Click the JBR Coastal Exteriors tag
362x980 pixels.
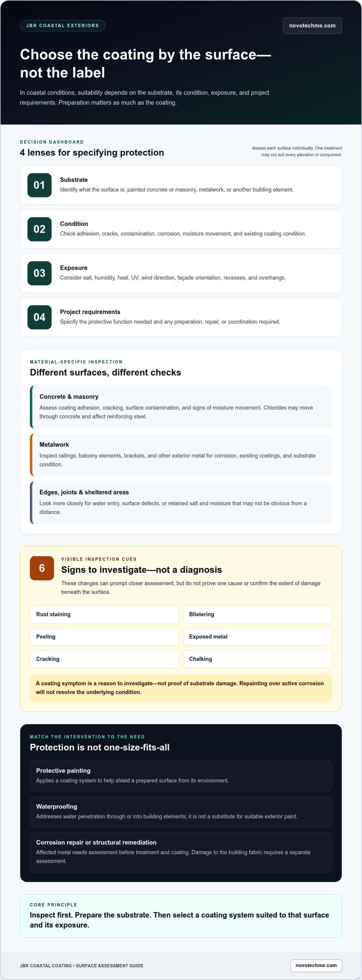pos(63,26)
